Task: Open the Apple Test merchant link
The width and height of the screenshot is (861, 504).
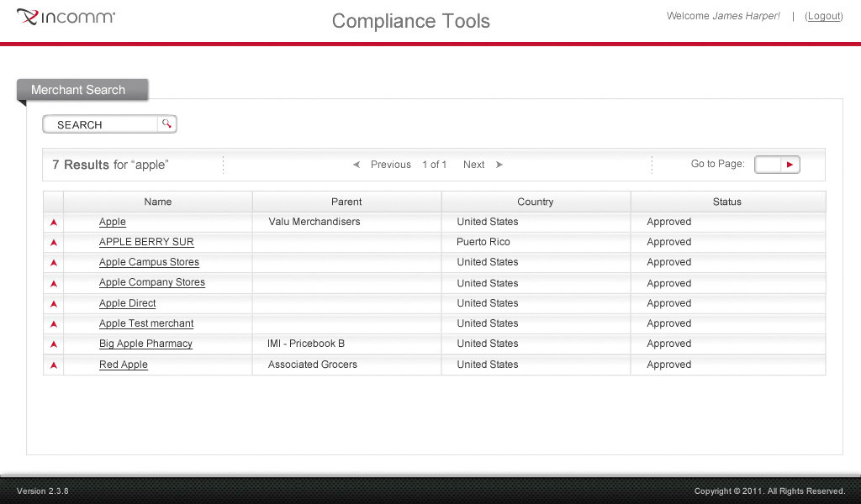Action: (x=146, y=323)
